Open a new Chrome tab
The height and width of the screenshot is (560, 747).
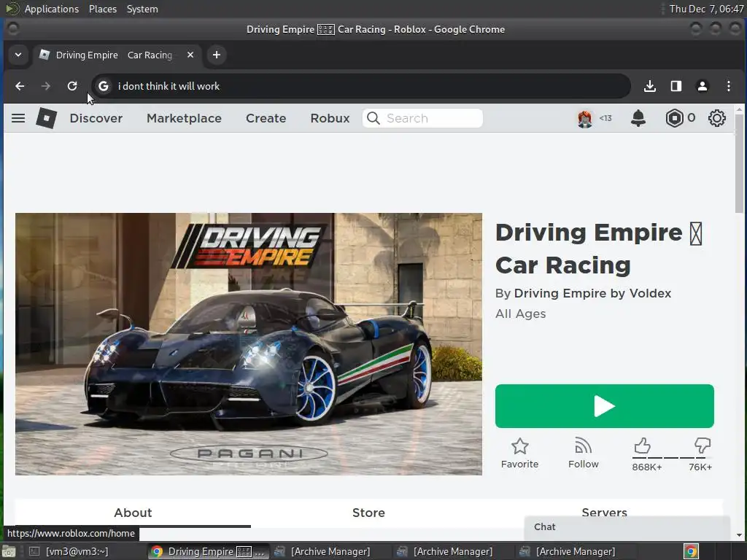[x=216, y=55]
